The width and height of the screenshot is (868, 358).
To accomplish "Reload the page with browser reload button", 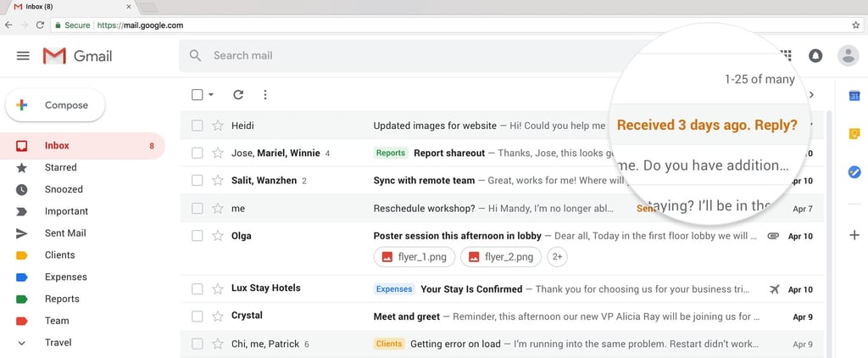I will pos(40,25).
